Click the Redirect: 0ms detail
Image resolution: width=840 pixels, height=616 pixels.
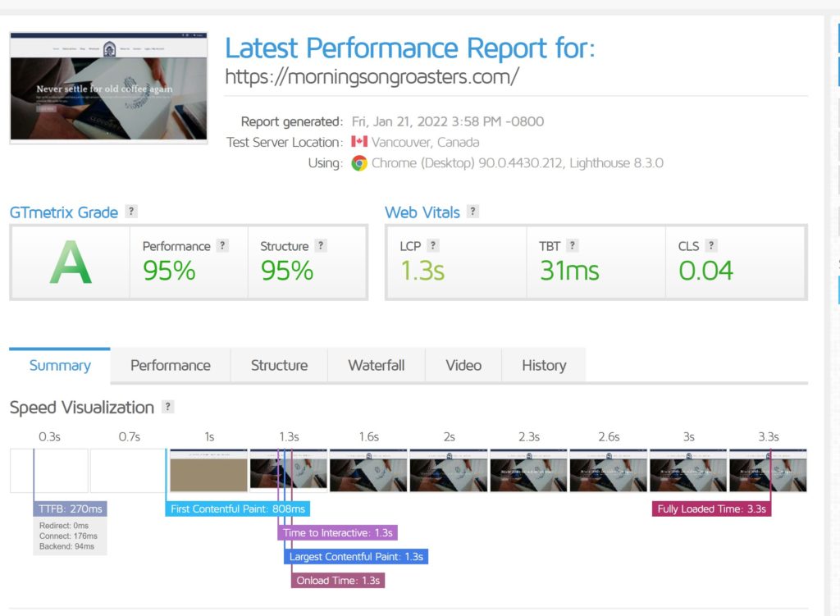coord(64,526)
